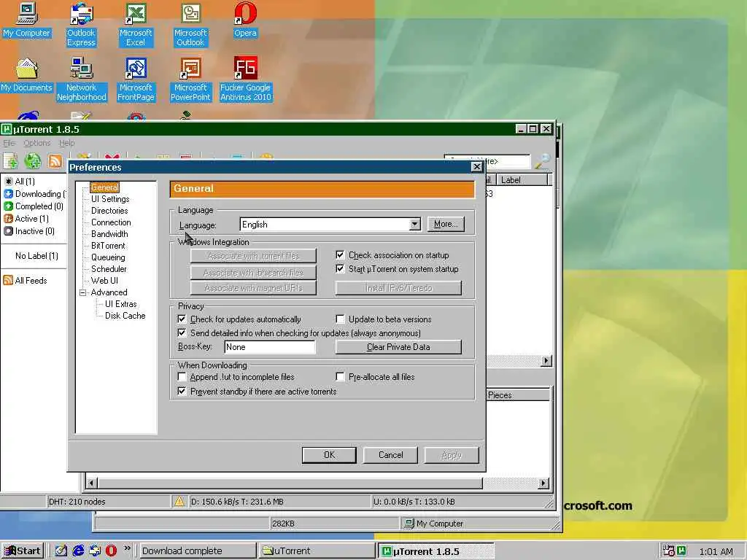Screen dimensions: 747x560
Task: Open the Help menu in µTorrent
Action: (x=66, y=143)
